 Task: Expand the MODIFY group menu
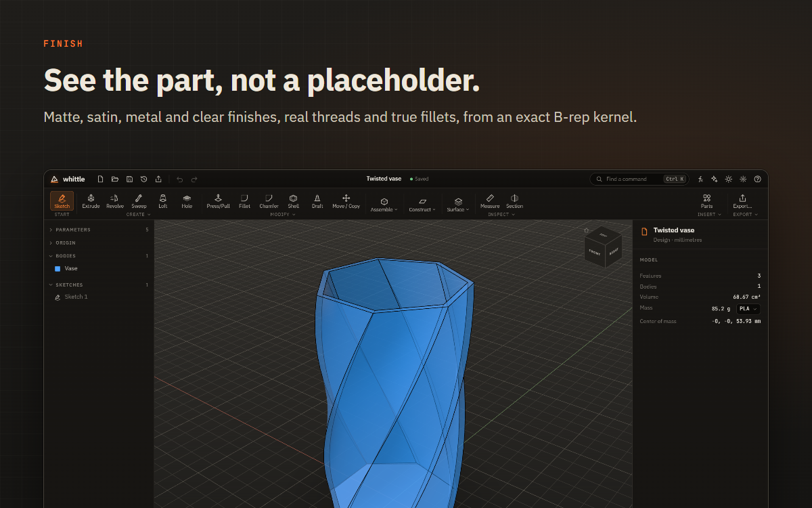(x=283, y=215)
